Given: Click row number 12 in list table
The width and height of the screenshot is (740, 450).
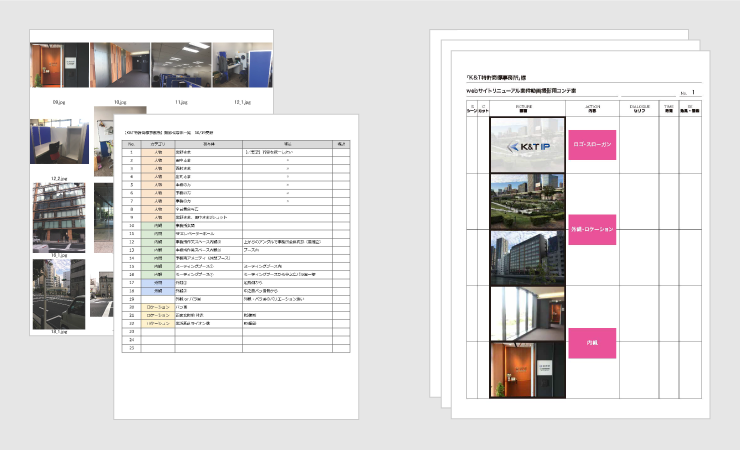Looking at the screenshot, I should [x=131, y=242].
